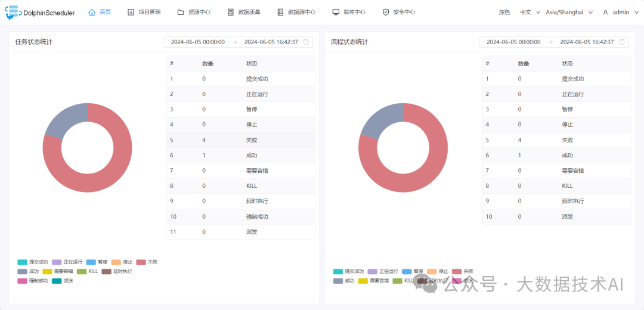Toggle 正在运行 legend in task chart
This screenshot has height=310, width=644.
point(67,262)
